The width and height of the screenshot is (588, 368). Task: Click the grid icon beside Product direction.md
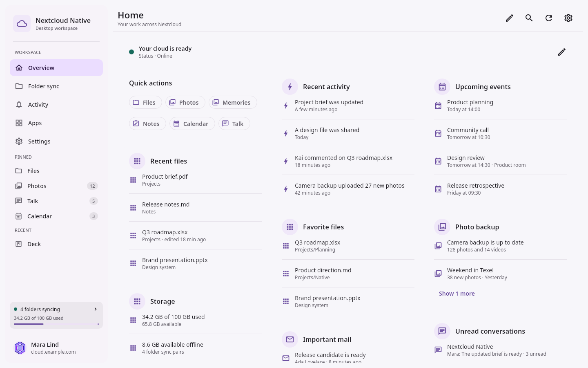(286, 274)
